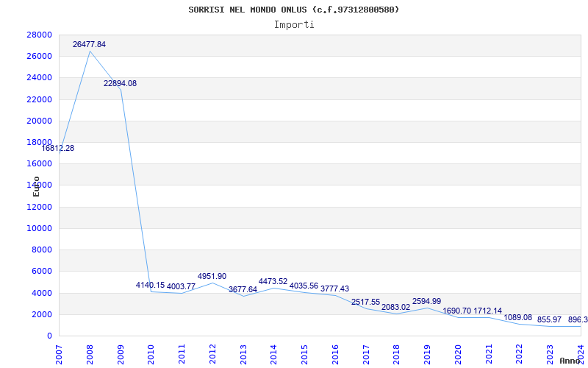The height and width of the screenshot is (368, 588).
Task: Click the 3677.64 data label
Action: [x=243, y=289]
